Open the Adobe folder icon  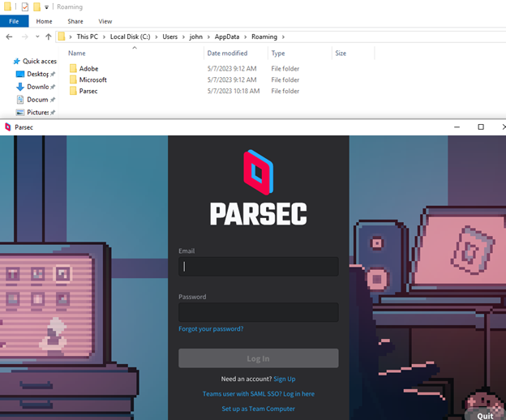[x=73, y=69]
